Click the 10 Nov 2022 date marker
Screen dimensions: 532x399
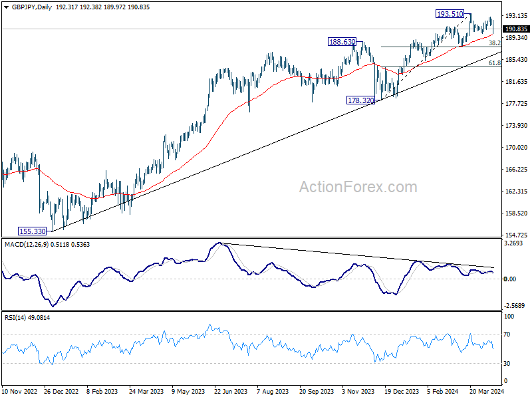point(20,391)
